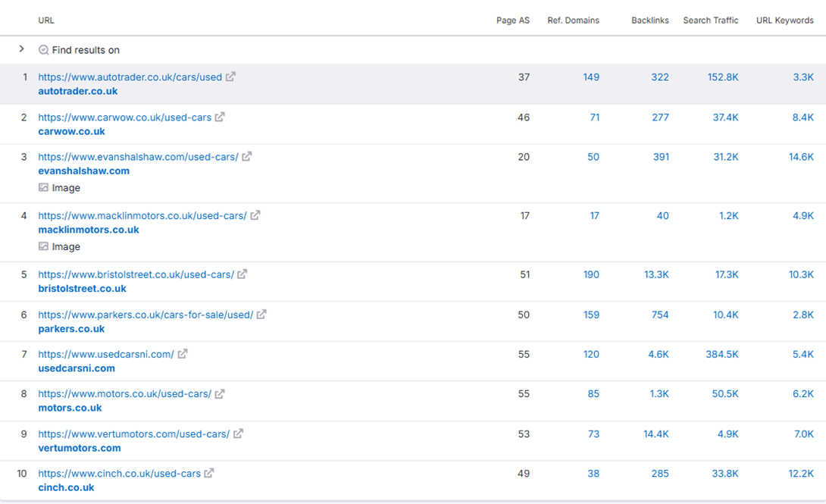Open the vertumotors.com/used-cars/ URL link

pos(134,434)
